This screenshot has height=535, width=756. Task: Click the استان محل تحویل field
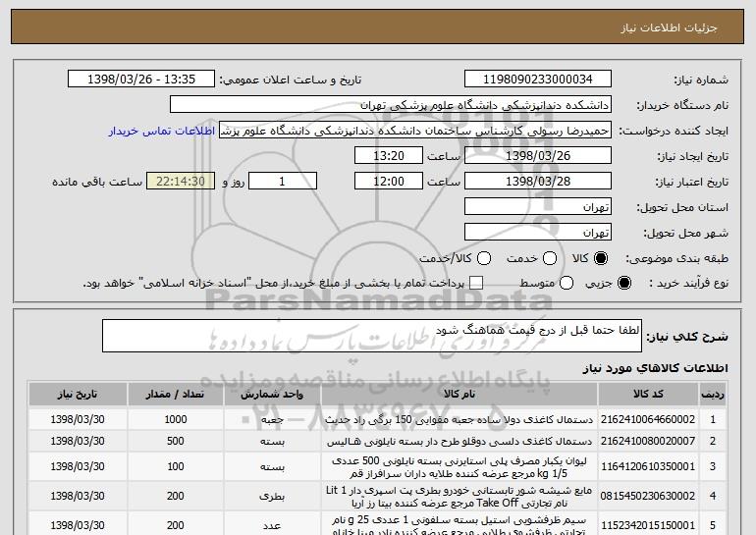538,207
